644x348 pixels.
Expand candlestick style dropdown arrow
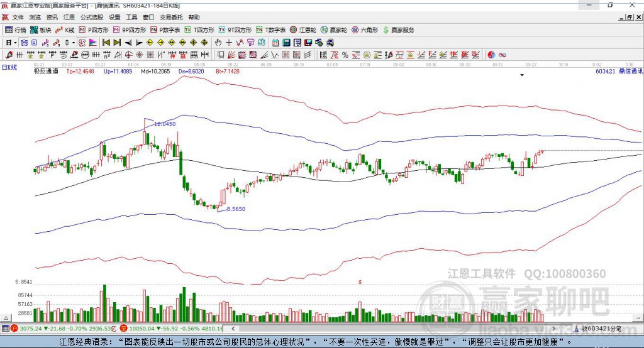[74, 43]
